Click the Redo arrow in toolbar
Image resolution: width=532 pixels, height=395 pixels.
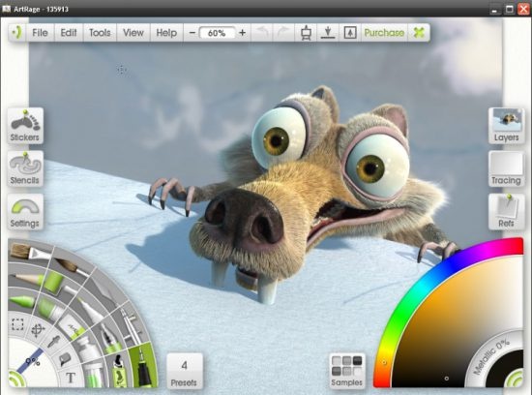283,33
